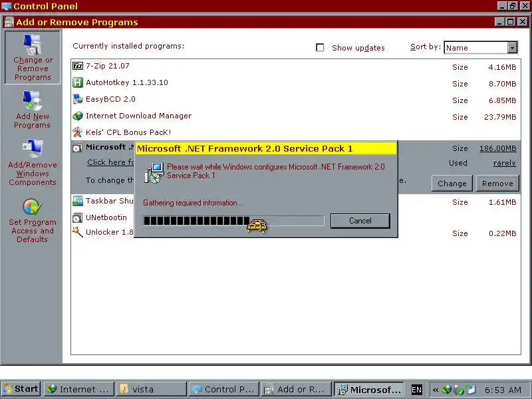This screenshot has height=399, width=532.
Task: Click the 7-Zip program icon
Action: click(78, 66)
